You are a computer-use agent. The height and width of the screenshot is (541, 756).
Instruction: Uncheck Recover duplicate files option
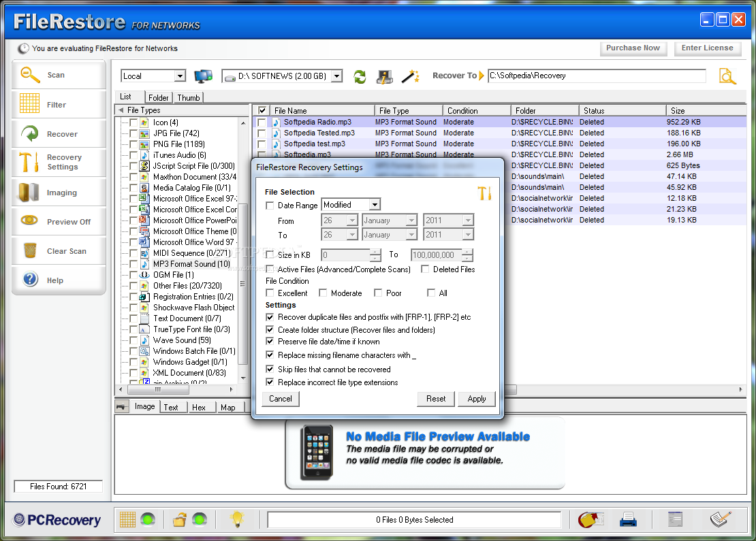270,317
